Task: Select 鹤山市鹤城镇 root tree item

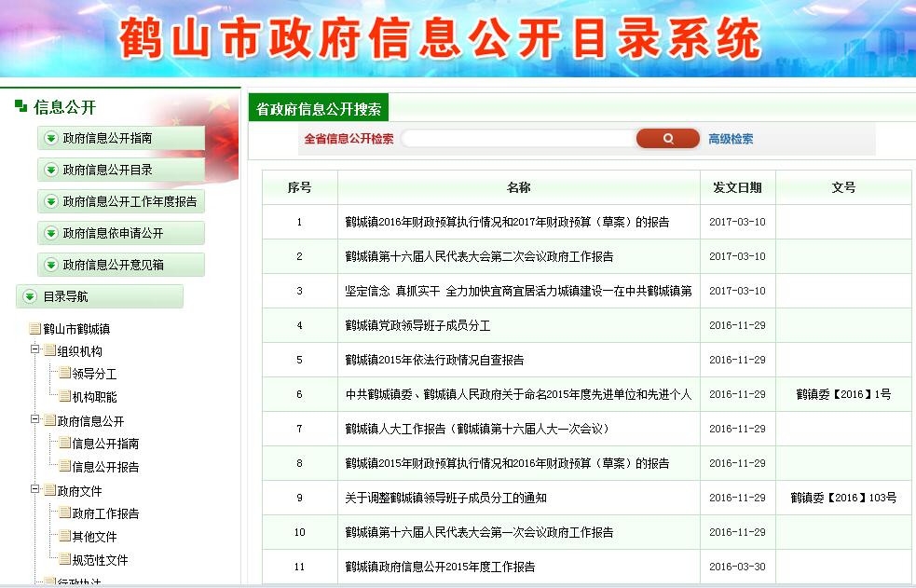Action: coord(76,329)
